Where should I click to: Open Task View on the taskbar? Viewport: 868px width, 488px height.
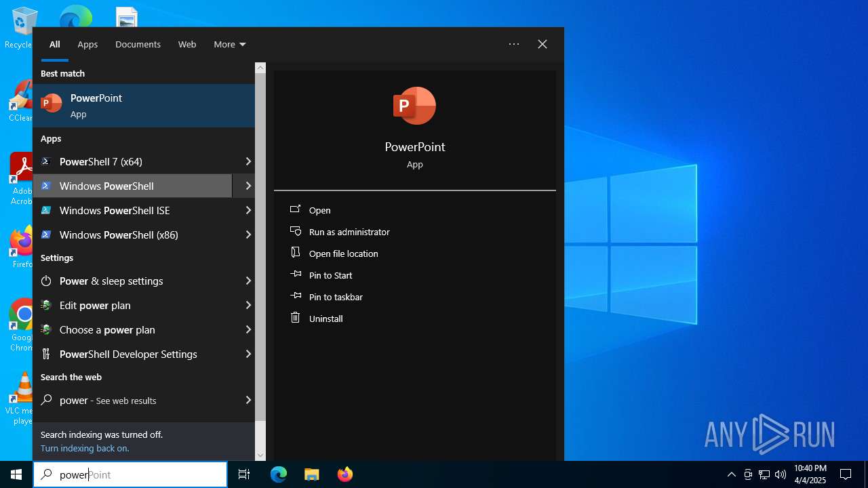point(244,474)
